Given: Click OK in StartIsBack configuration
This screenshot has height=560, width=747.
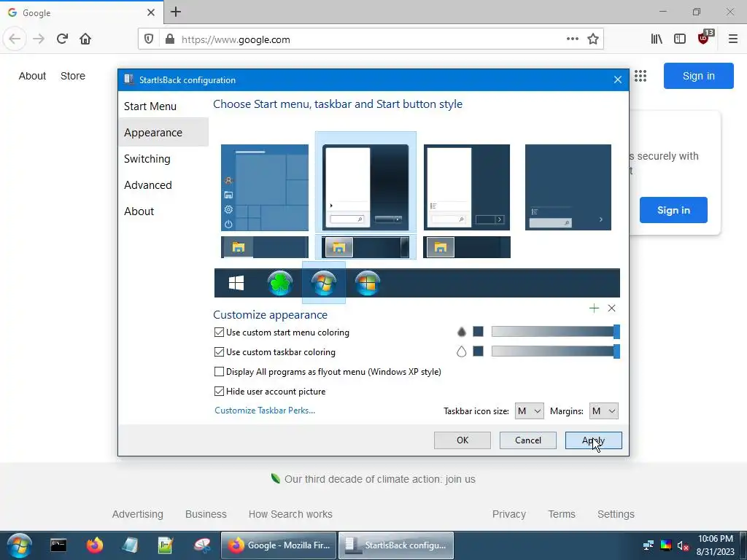Looking at the screenshot, I should click(462, 440).
